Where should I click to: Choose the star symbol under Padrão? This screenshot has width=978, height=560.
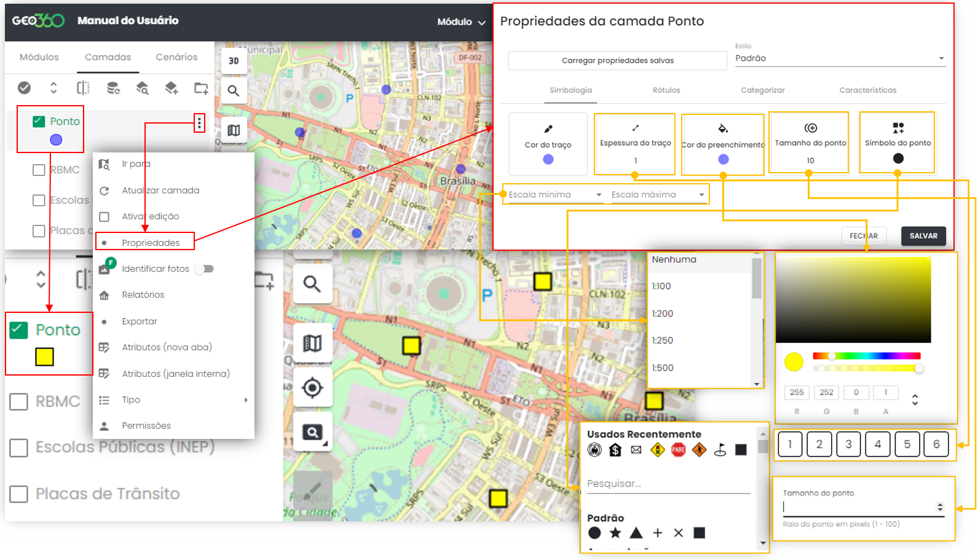tap(615, 533)
